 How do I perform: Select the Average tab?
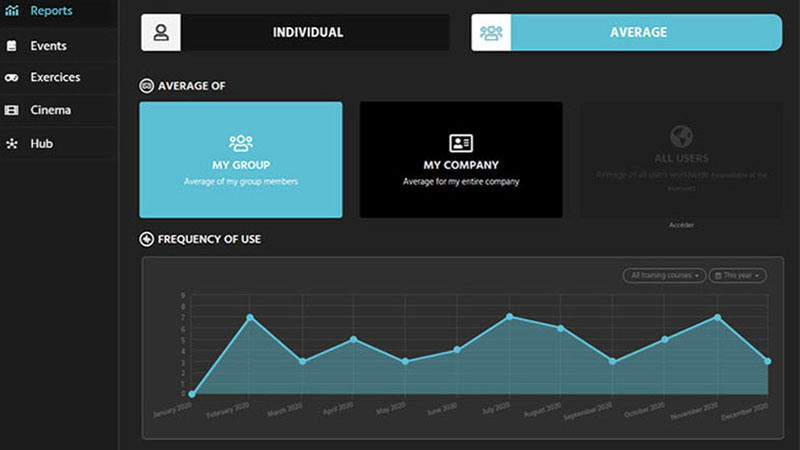click(627, 33)
